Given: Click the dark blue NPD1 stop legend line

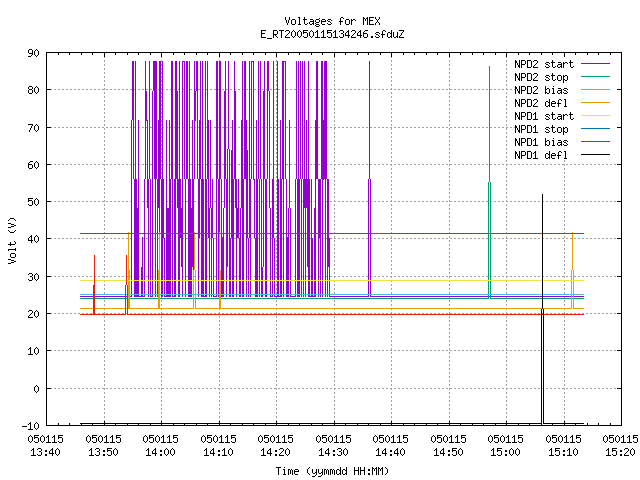Looking at the screenshot, I should coord(595,129).
